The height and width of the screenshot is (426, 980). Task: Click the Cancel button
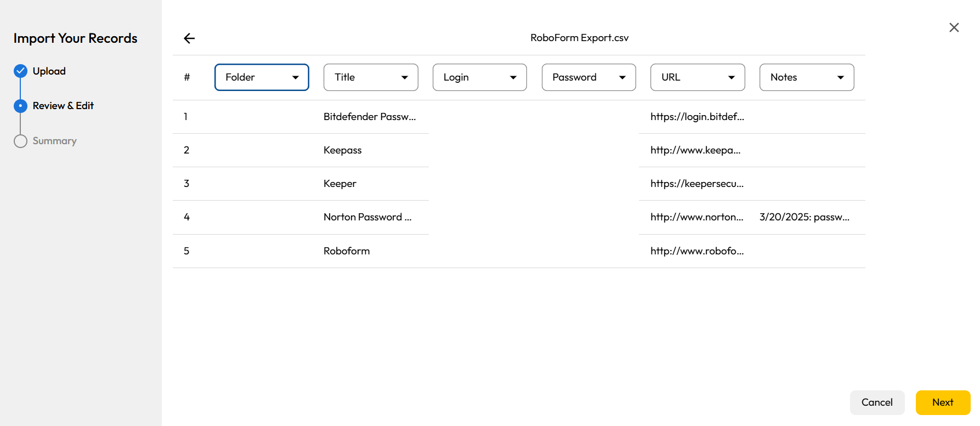(877, 402)
